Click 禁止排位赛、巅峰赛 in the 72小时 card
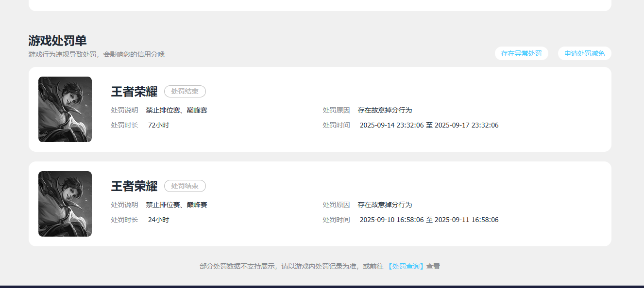Viewport: 644px width, 288px height. [177, 110]
